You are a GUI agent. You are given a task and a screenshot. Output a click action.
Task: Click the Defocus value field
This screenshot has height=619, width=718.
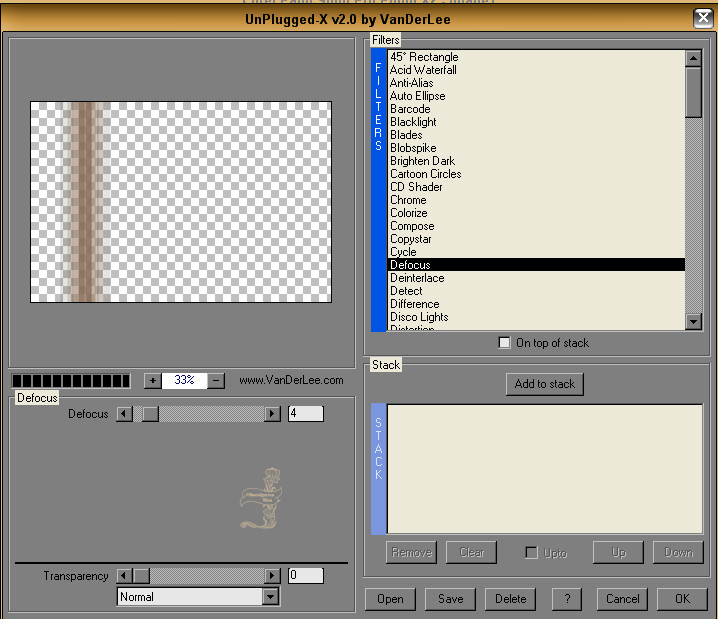(x=305, y=413)
